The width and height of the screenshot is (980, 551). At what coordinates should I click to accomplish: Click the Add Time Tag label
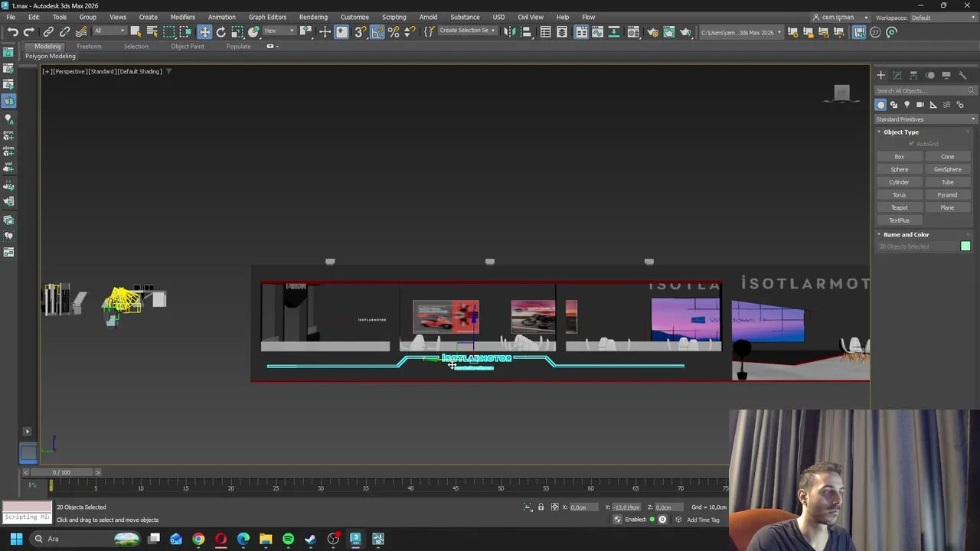(x=703, y=520)
